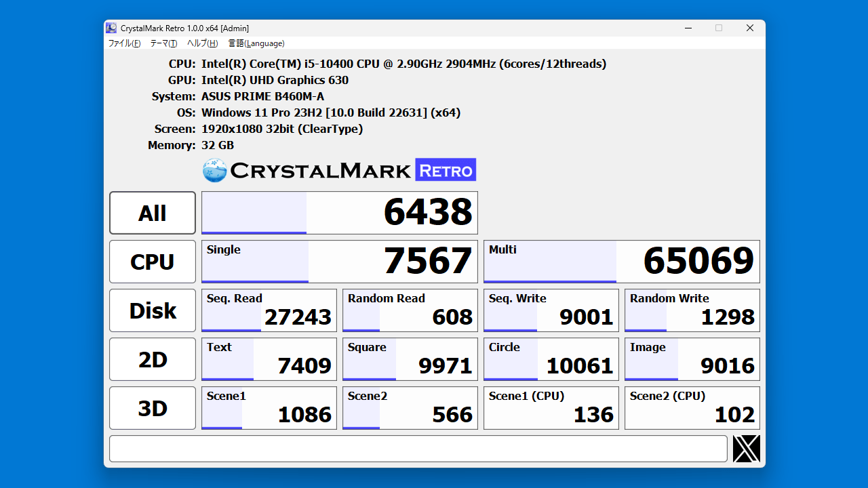Click the CrystalMark Retro app icon in title bar
Viewport: 868px width, 488px height.
(x=111, y=28)
